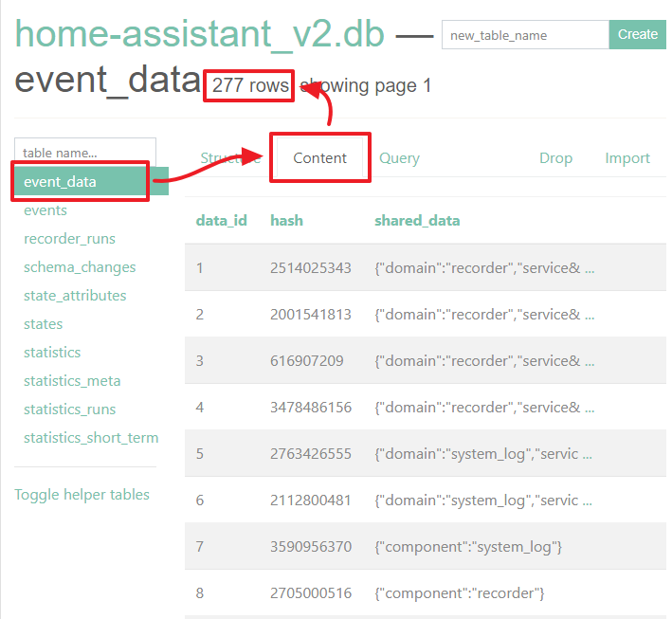Click shared_data cell in row 1
The width and height of the screenshot is (672, 619).
tap(484, 268)
